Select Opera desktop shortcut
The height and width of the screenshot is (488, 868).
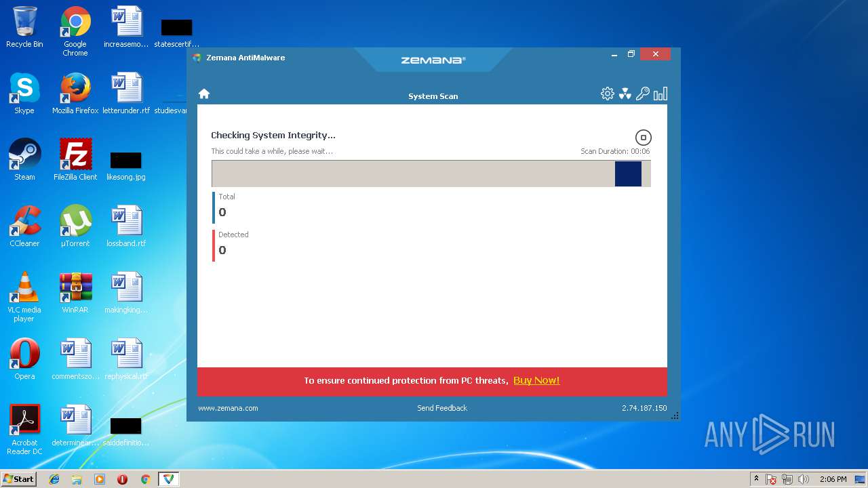(24, 359)
